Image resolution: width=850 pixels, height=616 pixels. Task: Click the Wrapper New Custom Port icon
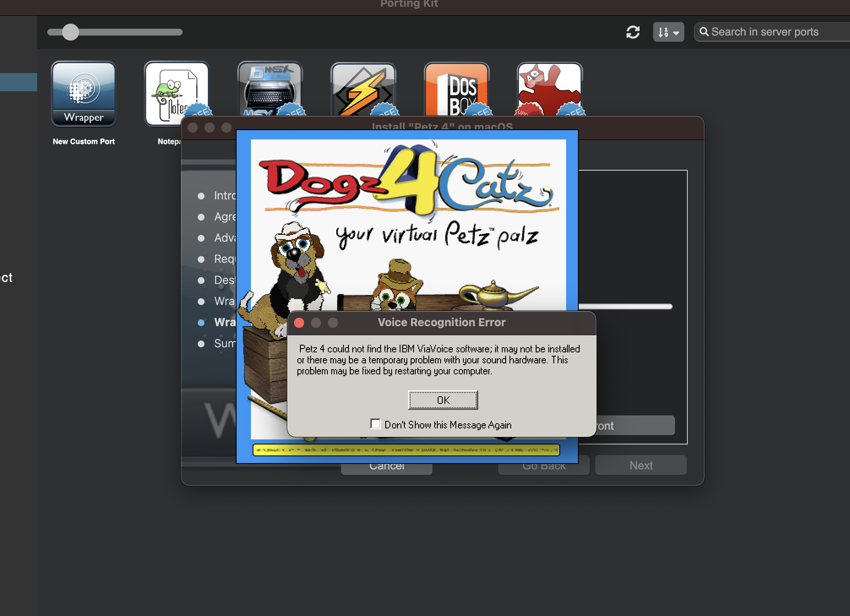[x=84, y=94]
